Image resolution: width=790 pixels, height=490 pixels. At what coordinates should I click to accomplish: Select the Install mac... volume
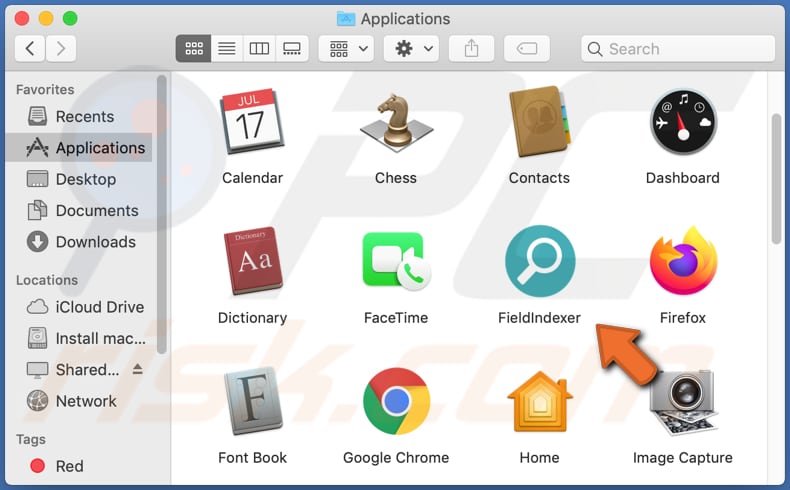[x=79, y=338]
